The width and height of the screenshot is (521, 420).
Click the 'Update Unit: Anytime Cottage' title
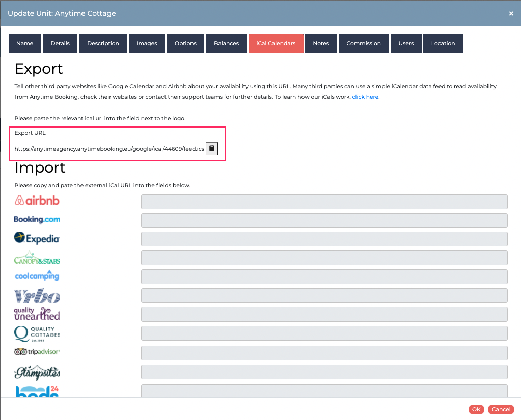click(62, 13)
